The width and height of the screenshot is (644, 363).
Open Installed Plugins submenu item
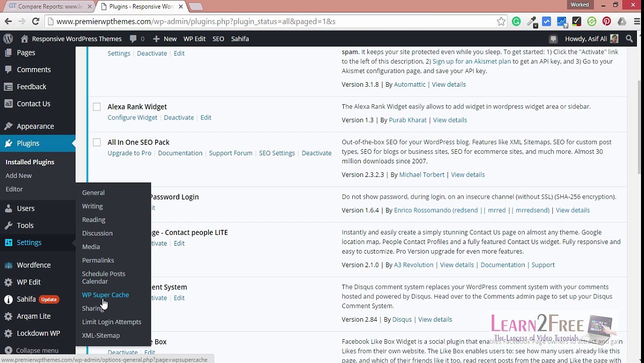(30, 162)
